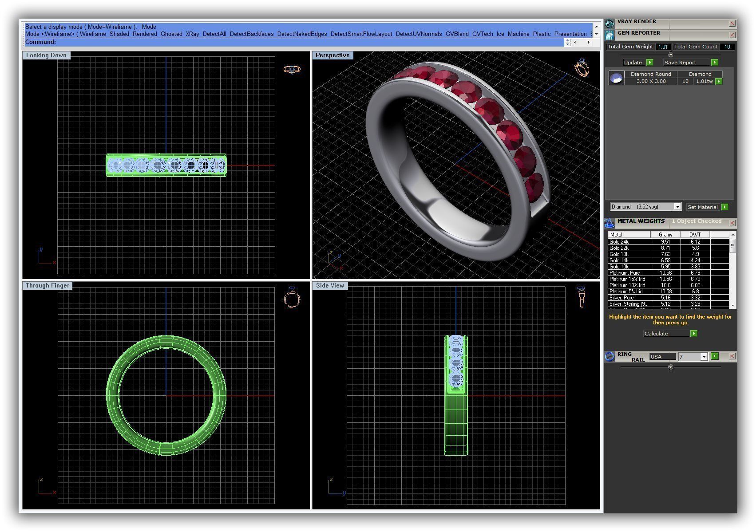
Task: Click the Metal Weights scrollbar thumb
Action: pos(733,245)
